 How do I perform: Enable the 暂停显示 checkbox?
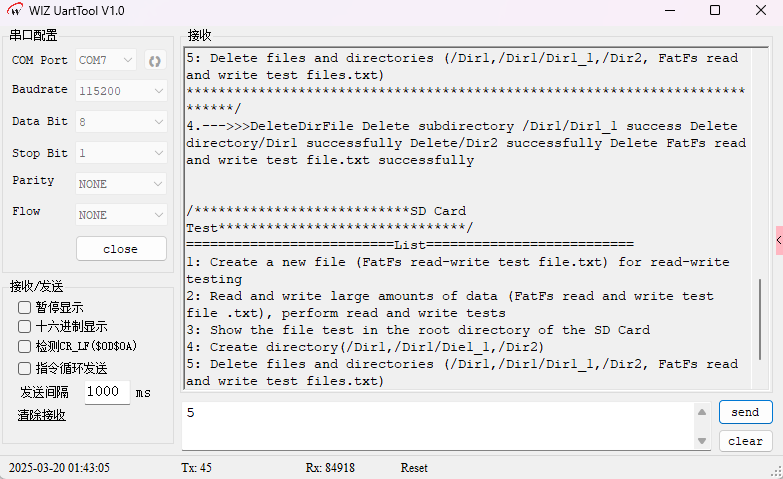[x=25, y=308]
